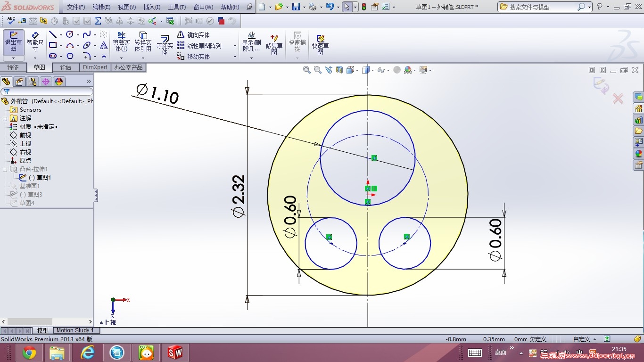Select the Line sketch tool
644x362 pixels.
[x=53, y=34]
